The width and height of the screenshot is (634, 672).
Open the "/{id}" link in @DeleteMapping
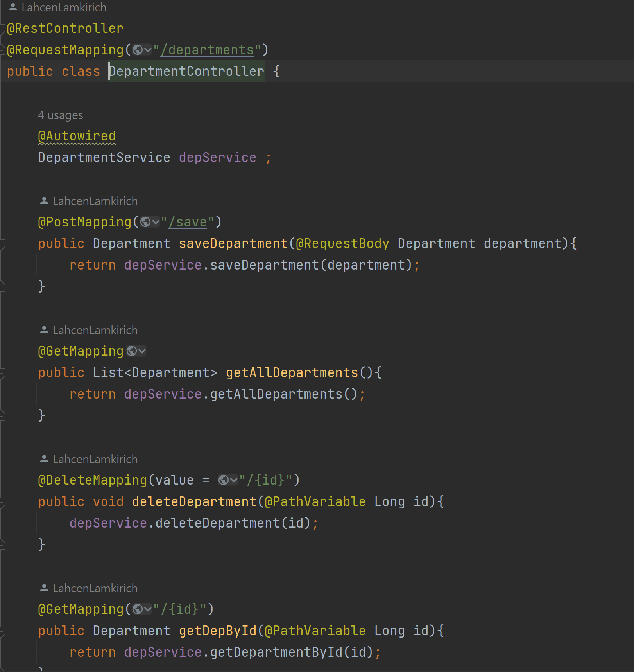(x=266, y=480)
